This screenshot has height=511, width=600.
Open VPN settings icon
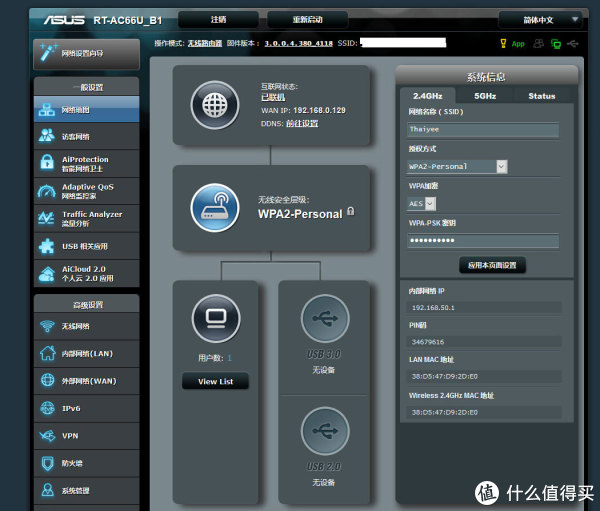(47, 436)
